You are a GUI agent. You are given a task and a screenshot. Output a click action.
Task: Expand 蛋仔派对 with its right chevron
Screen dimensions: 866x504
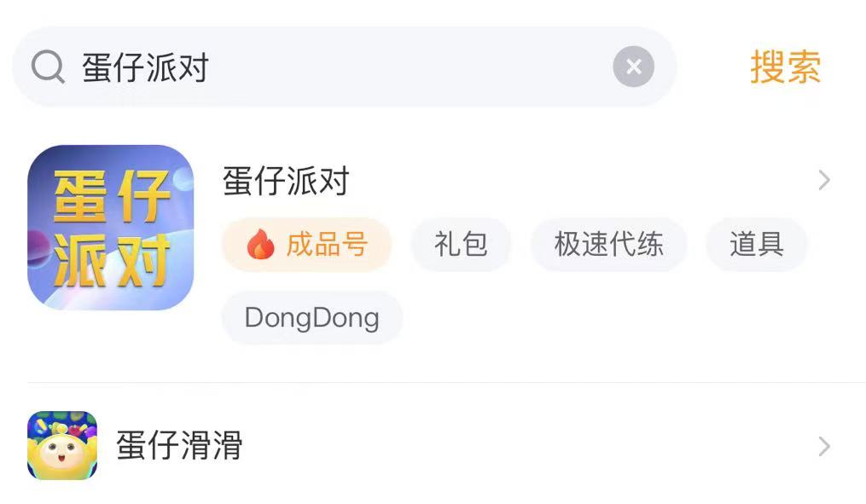pos(823,181)
